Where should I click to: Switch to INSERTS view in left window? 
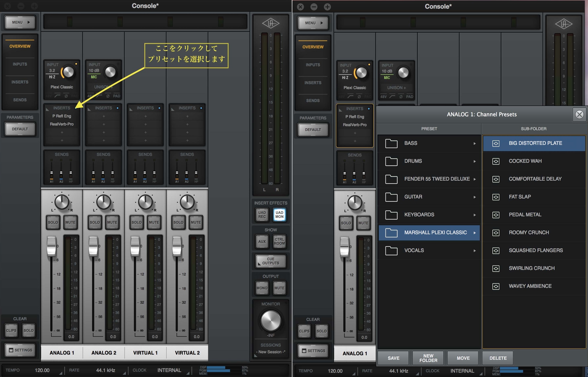tap(20, 82)
